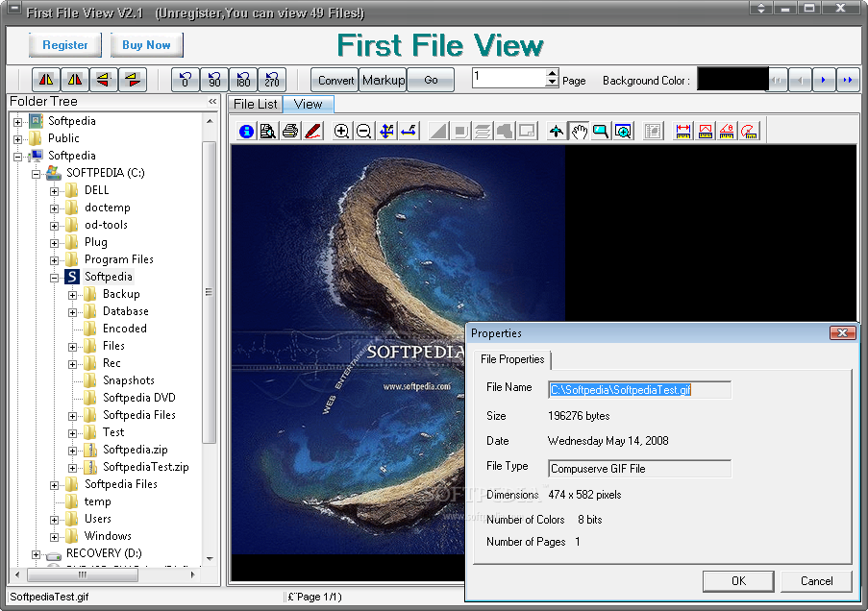868x611 pixels.
Task: Rotate image to 0 degrees
Action: (x=186, y=80)
